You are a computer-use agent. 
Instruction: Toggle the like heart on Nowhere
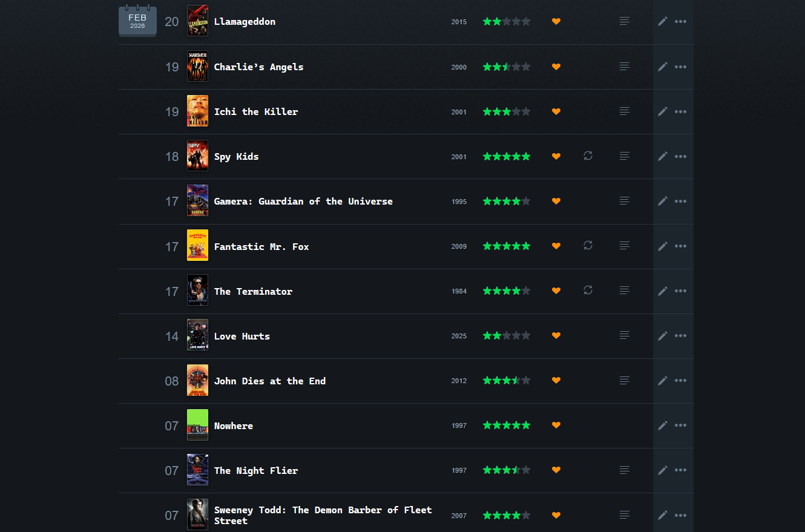coord(556,425)
